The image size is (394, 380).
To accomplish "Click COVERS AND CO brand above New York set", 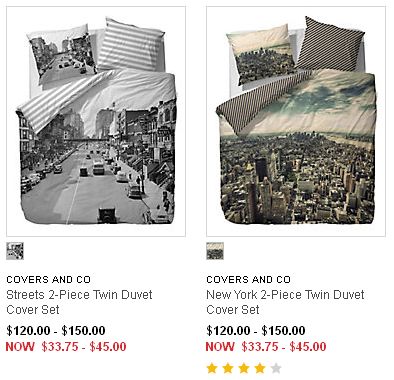I will [249, 279].
